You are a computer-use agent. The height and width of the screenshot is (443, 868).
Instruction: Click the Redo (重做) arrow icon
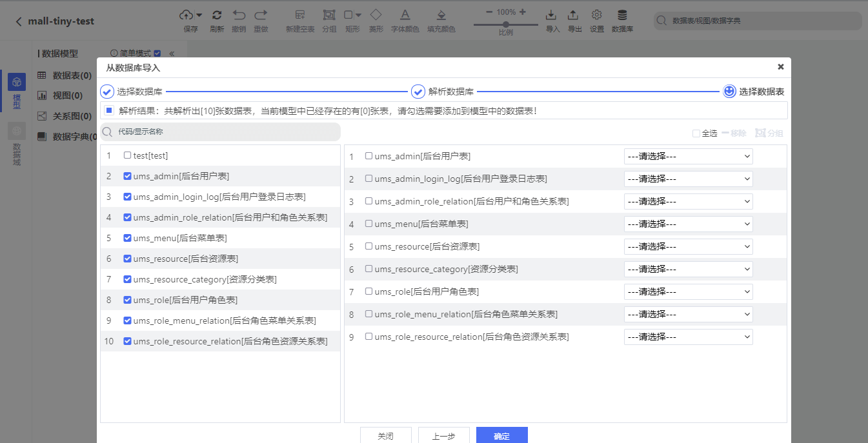click(x=261, y=15)
